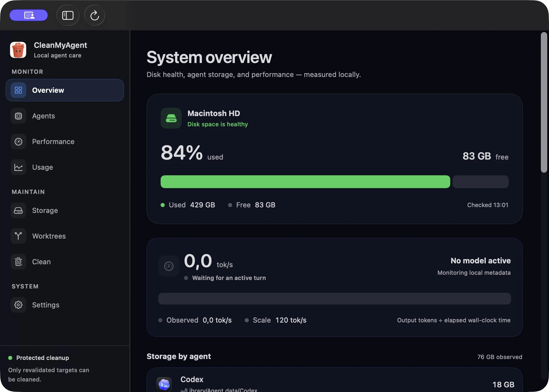Click the CleanMyAgent trash can logo
Screen dimensions: 549x392
18,50
